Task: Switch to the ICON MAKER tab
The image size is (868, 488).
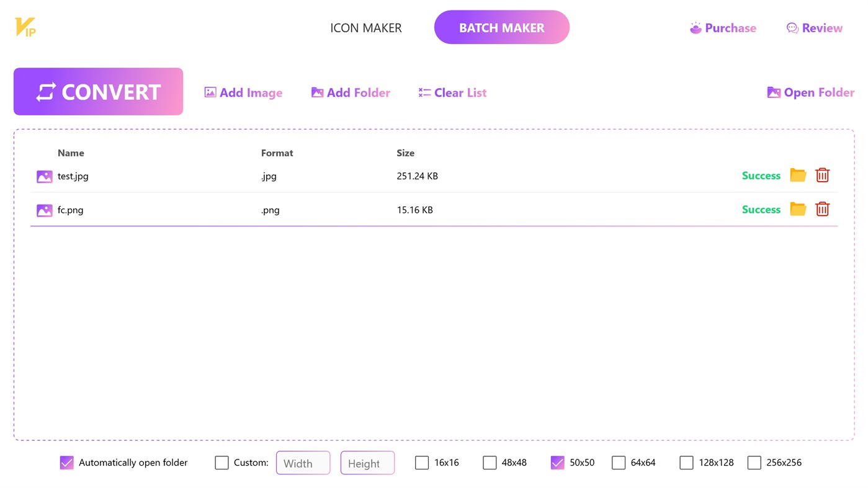Action: point(366,27)
